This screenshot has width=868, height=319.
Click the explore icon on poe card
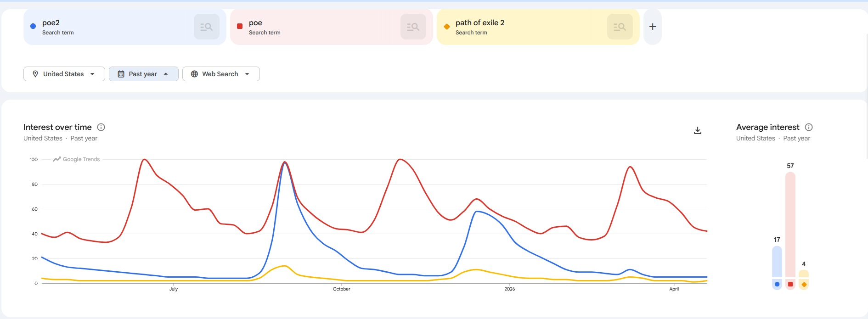click(413, 27)
